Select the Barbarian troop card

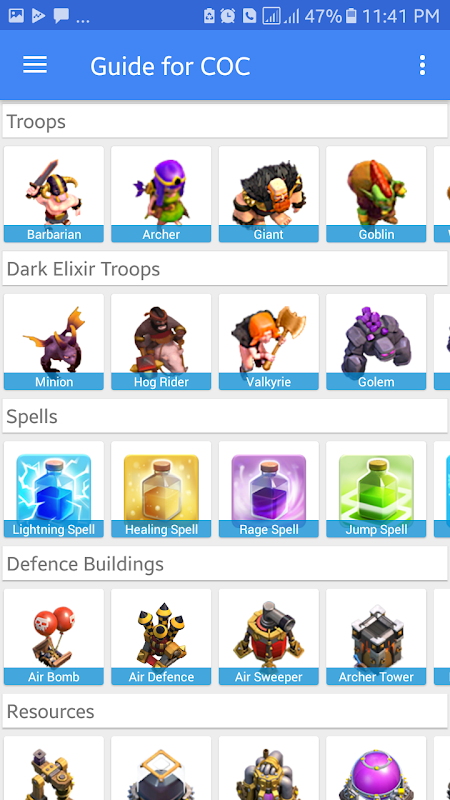tap(54, 194)
